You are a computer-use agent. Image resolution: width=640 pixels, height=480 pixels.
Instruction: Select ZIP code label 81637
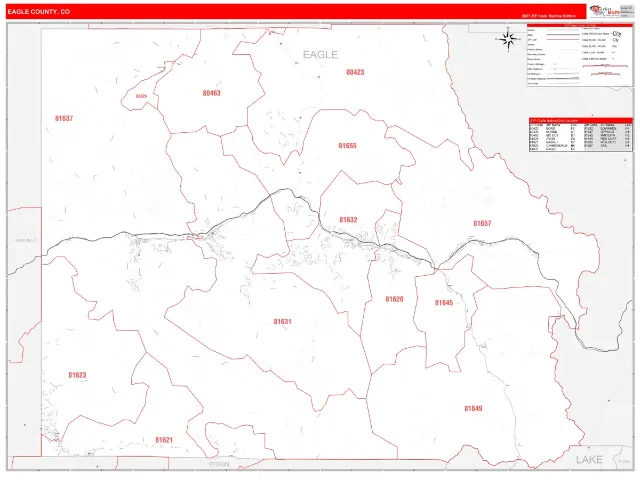pyautogui.click(x=64, y=118)
